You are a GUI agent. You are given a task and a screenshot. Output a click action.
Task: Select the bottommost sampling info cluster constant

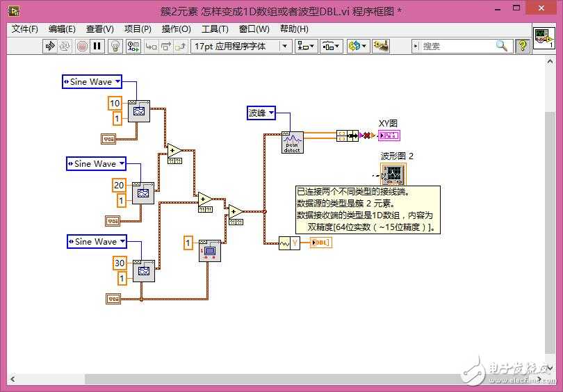(x=113, y=299)
